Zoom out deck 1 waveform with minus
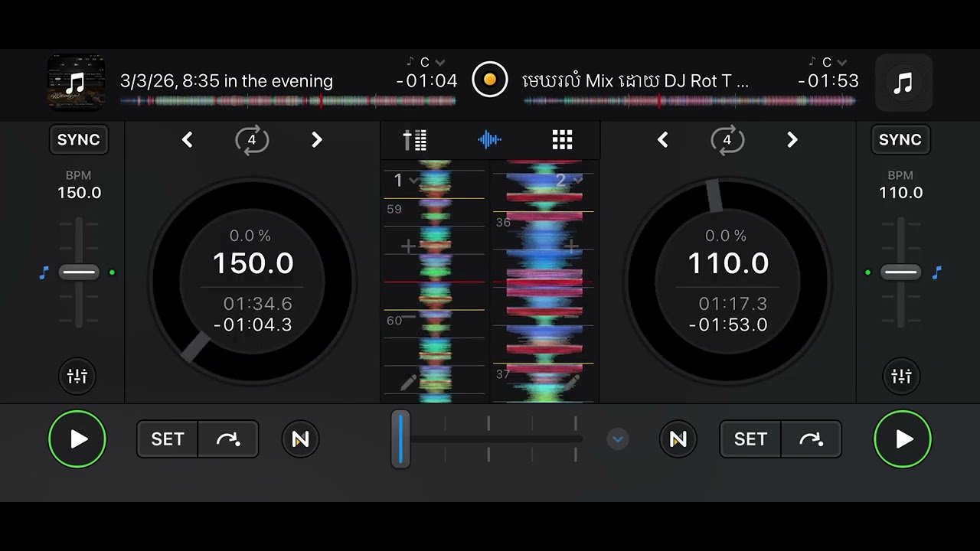 [x=410, y=316]
